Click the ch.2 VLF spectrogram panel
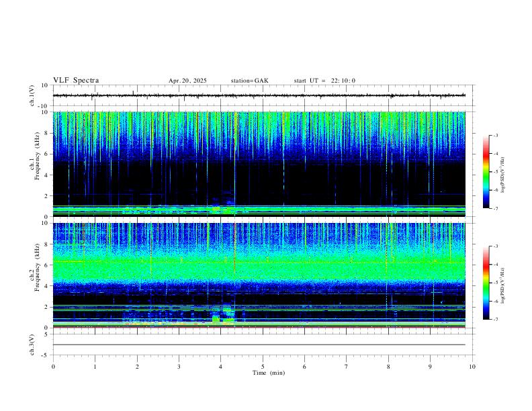The height and width of the screenshot is (411, 532). (x=259, y=275)
